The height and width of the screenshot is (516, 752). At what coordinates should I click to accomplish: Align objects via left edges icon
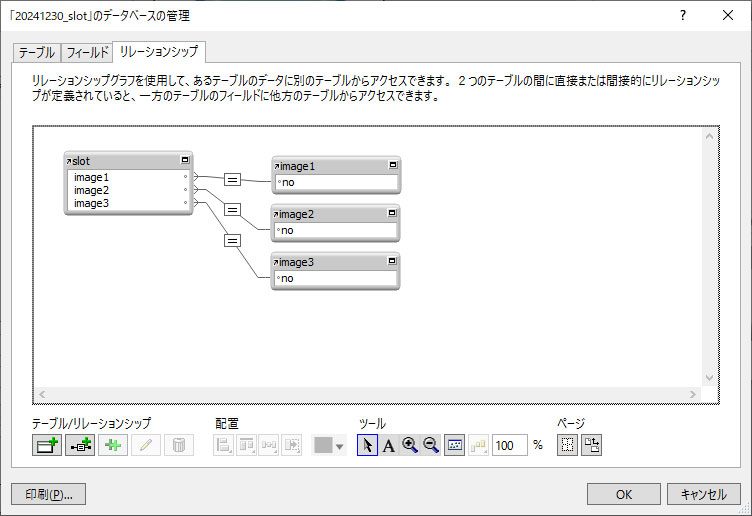223,445
